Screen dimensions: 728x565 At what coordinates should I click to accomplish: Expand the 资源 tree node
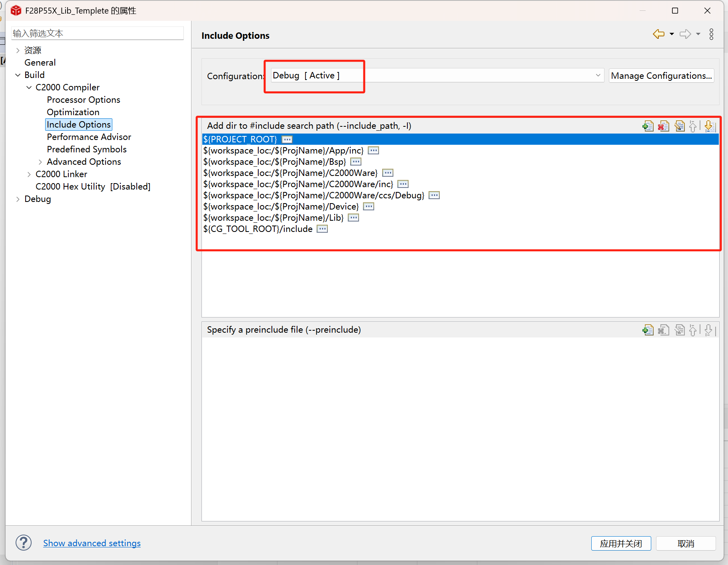[18, 50]
